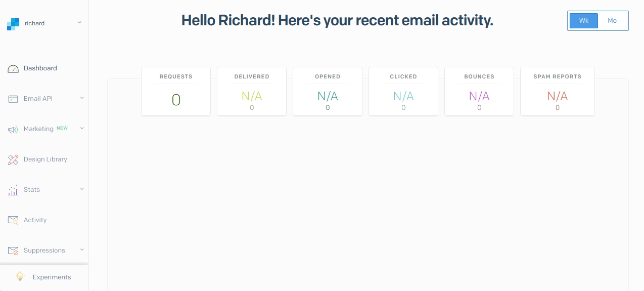Click the Marketing megaphone icon

(13, 130)
